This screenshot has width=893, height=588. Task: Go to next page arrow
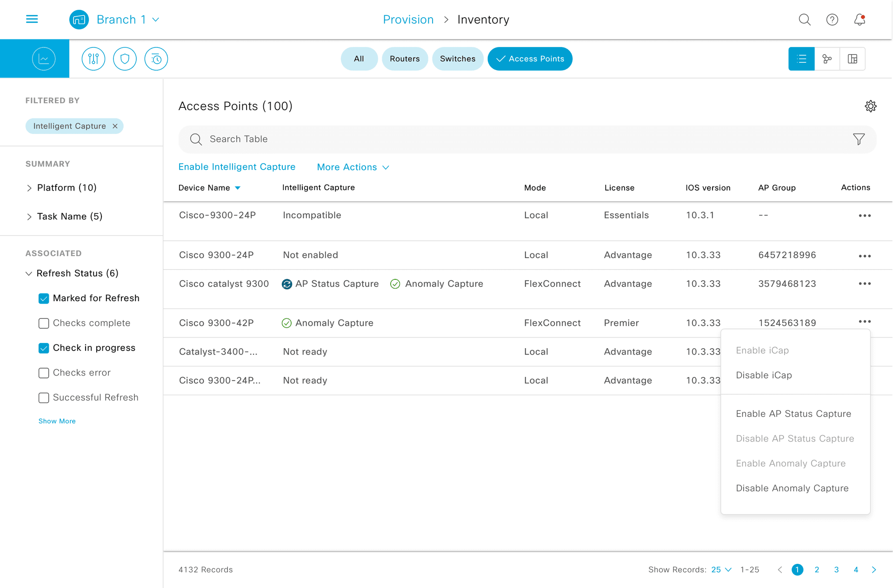click(874, 570)
